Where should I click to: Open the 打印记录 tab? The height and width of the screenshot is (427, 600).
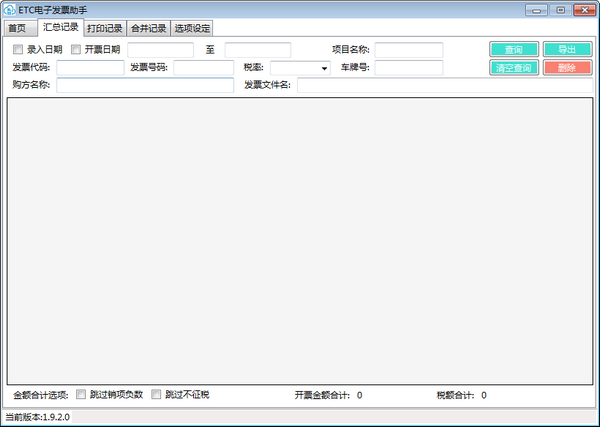point(105,29)
